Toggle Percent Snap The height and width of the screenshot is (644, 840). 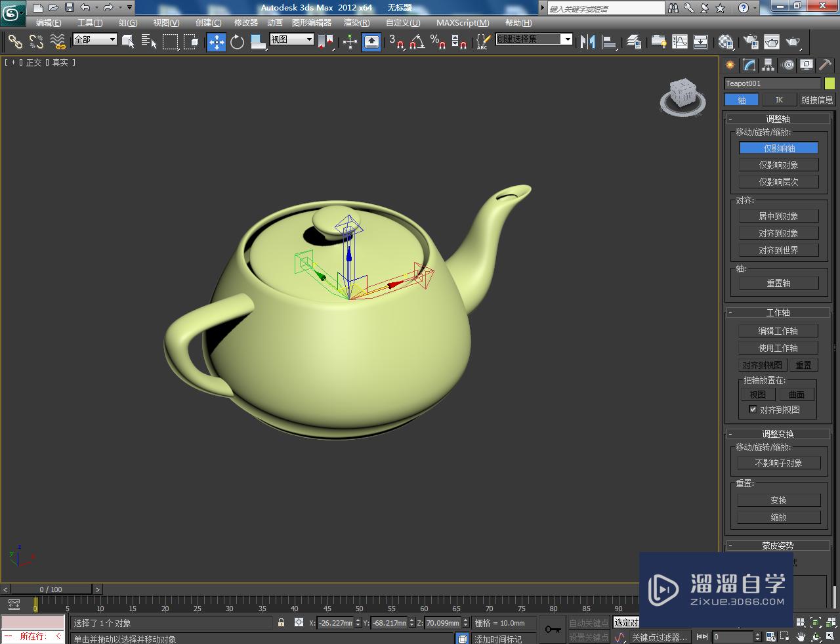tap(438, 41)
